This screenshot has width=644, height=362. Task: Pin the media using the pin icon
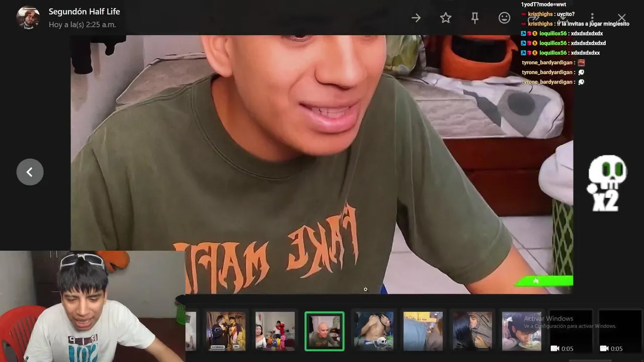click(x=474, y=18)
